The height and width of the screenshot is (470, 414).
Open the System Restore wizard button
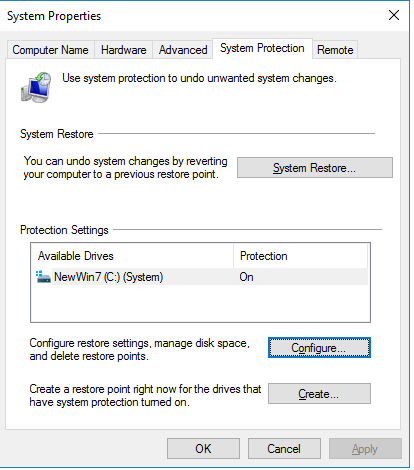pos(315,168)
